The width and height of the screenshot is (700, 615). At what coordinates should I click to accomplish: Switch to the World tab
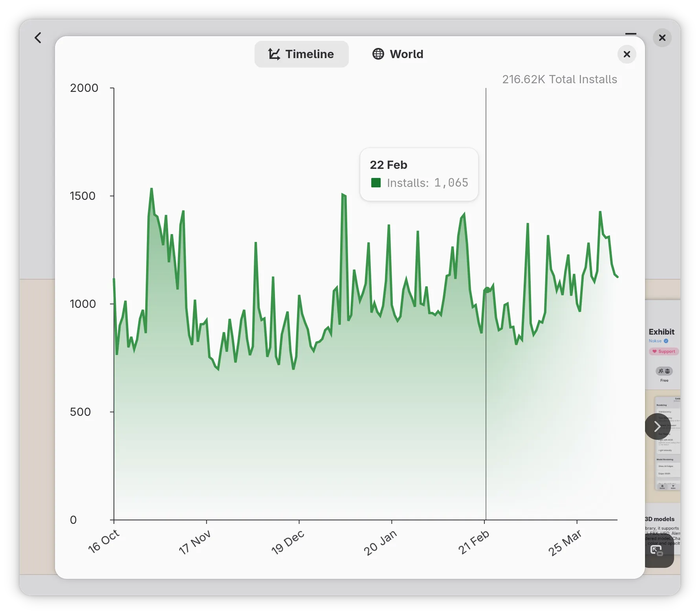398,54
